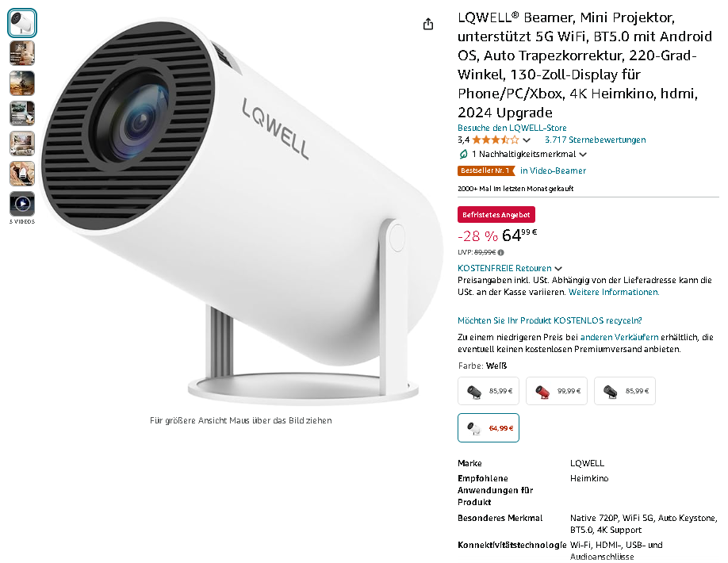
Task: Show the sixth thumbnail with hand holding projector
Action: click(x=22, y=174)
